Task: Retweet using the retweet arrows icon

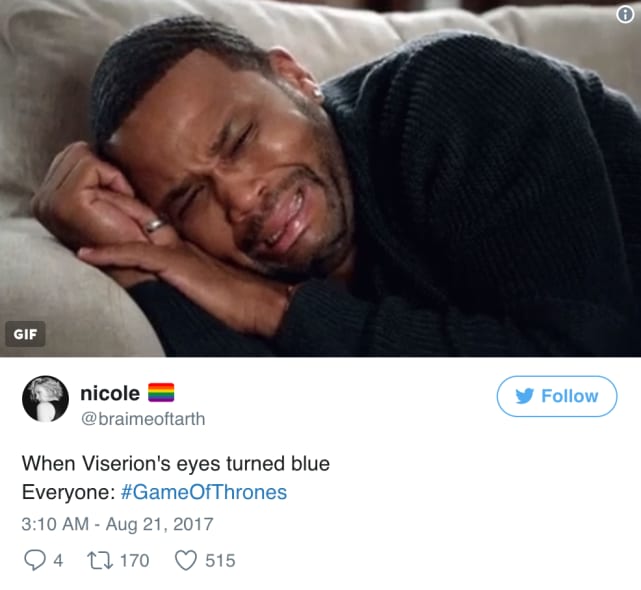Action: (x=101, y=561)
